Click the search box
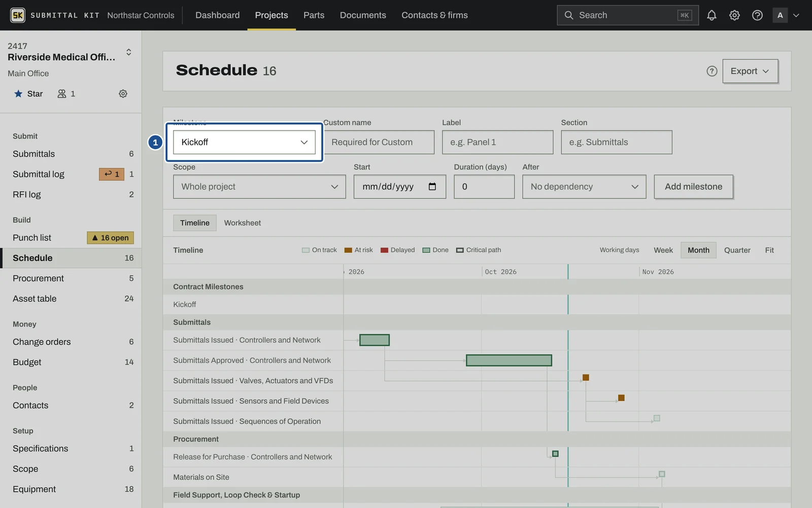812x508 pixels. point(628,15)
